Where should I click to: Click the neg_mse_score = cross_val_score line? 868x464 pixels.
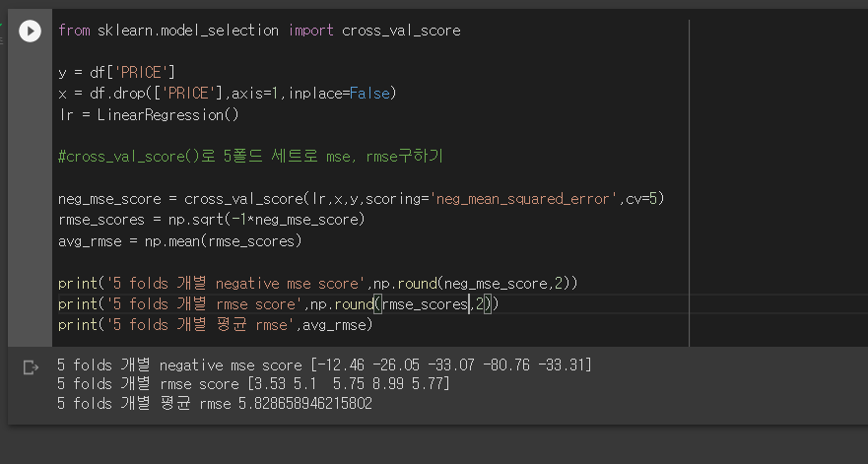point(361,199)
